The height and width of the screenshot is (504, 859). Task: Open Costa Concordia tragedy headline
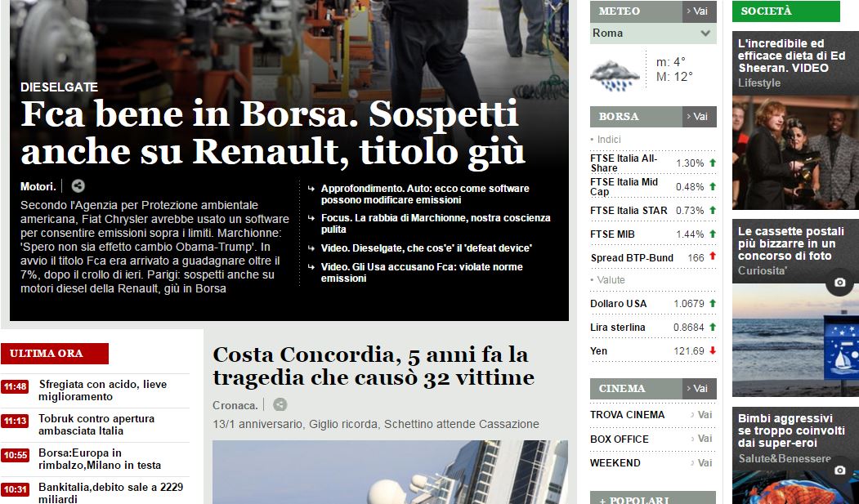tap(373, 366)
